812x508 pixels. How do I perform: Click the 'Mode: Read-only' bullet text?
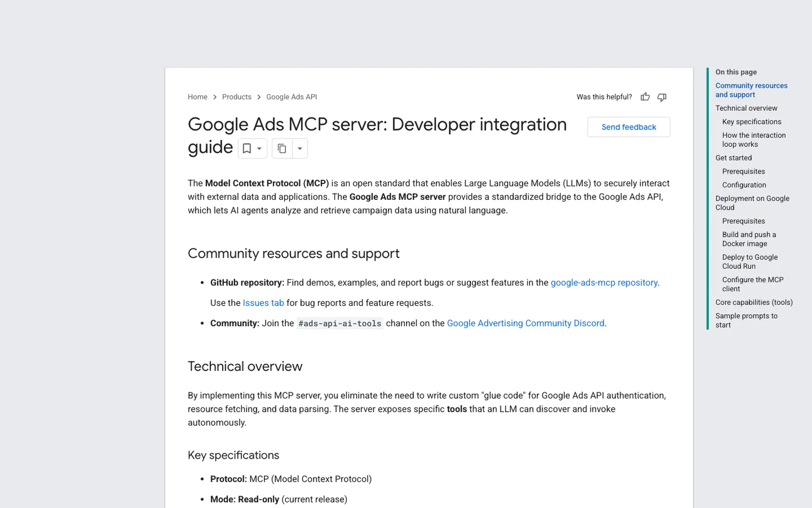(x=245, y=499)
